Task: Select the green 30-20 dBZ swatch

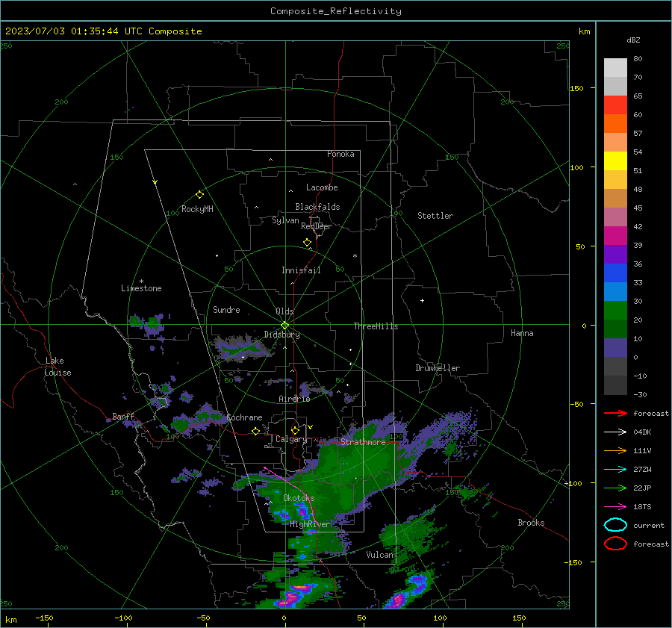Action: pyautogui.click(x=615, y=311)
